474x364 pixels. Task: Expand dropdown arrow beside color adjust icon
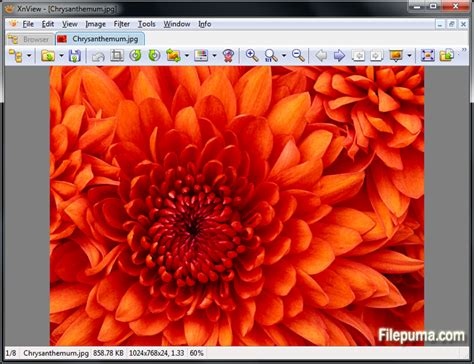tap(214, 55)
